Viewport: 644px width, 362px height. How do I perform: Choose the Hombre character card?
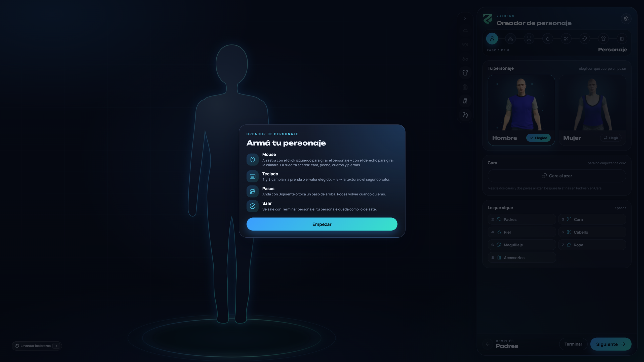[x=521, y=110]
